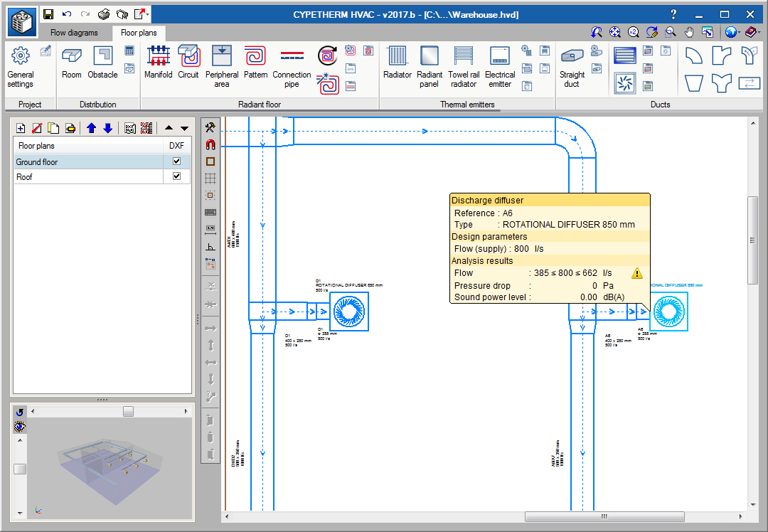This screenshot has width=768, height=532.
Task: Uncheck the DXF checkbox for Ground floor
Action: [x=176, y=161]
